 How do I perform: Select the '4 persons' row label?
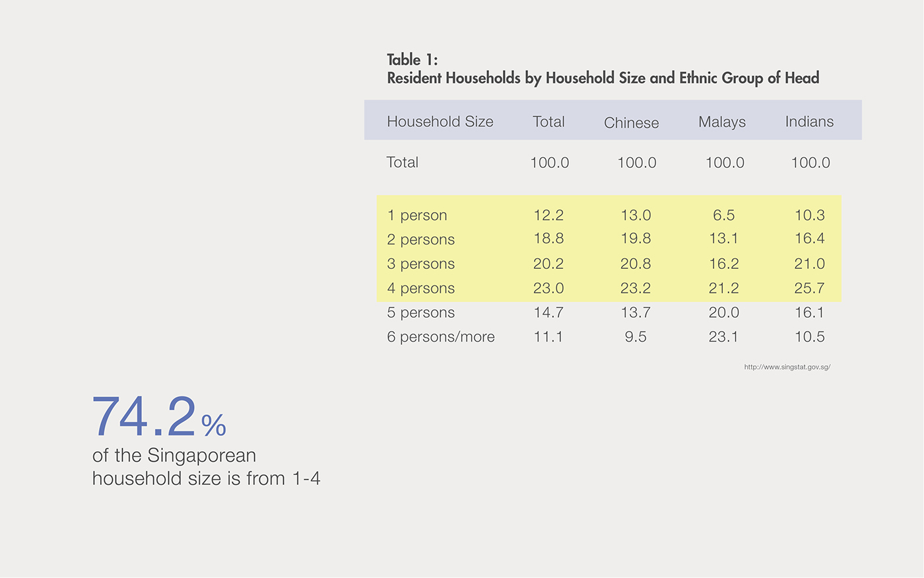[x=420, y=289]
